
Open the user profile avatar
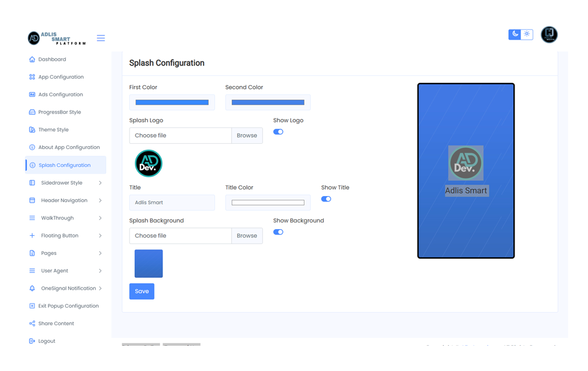549,34
